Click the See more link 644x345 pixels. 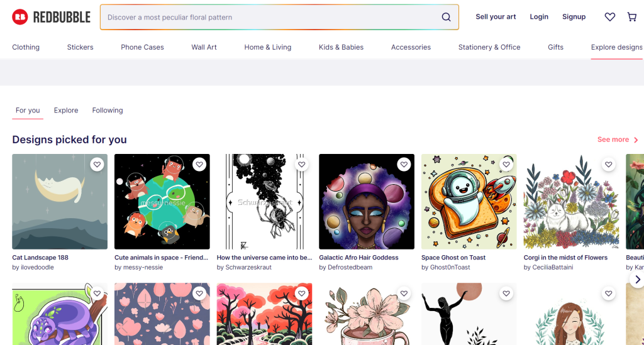coord(613,140)
